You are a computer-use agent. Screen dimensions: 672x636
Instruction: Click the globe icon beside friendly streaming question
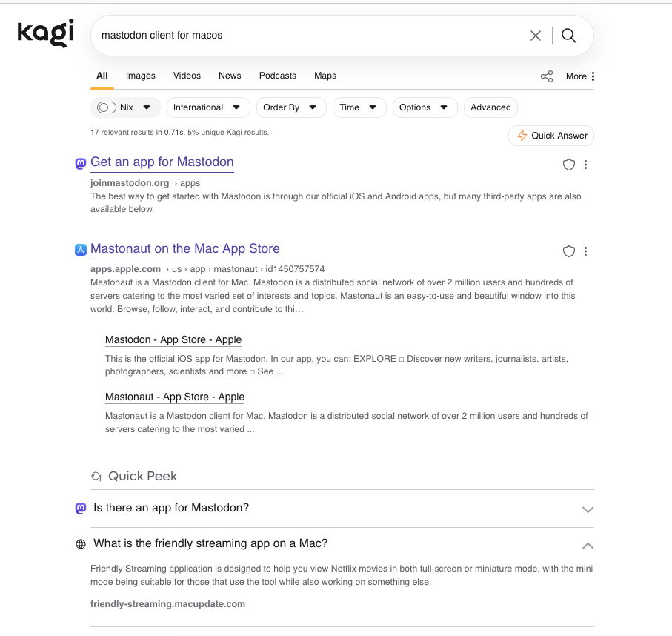click(81, 544)
